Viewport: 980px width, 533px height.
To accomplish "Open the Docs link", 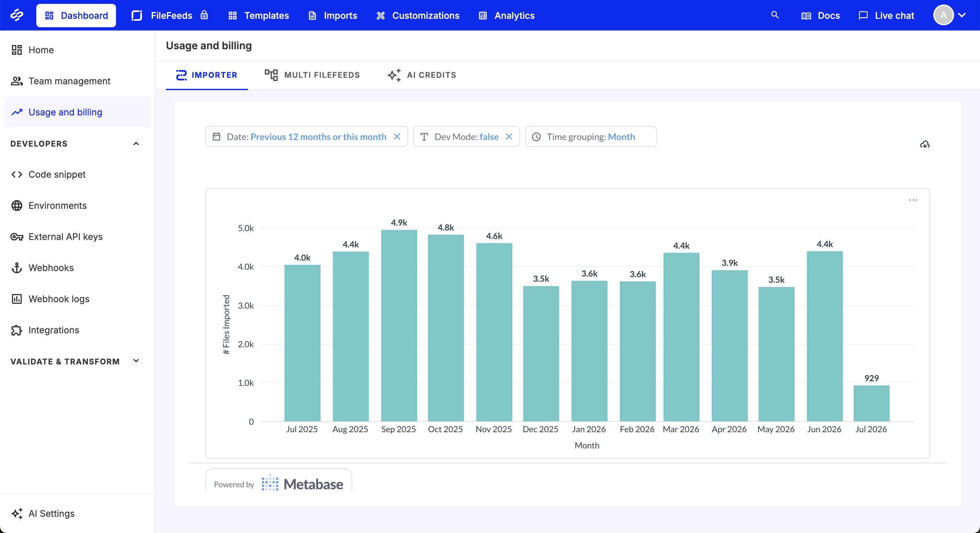I will (x=821, y=15).
